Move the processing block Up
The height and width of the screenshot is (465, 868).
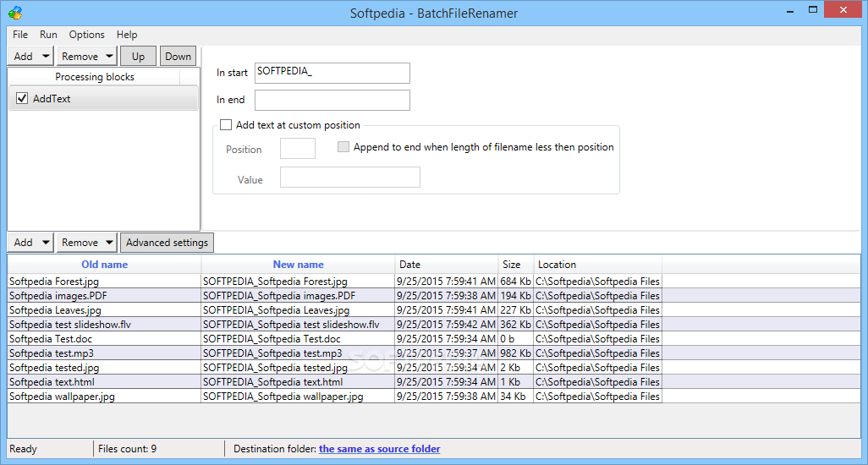tap(139, 57)
